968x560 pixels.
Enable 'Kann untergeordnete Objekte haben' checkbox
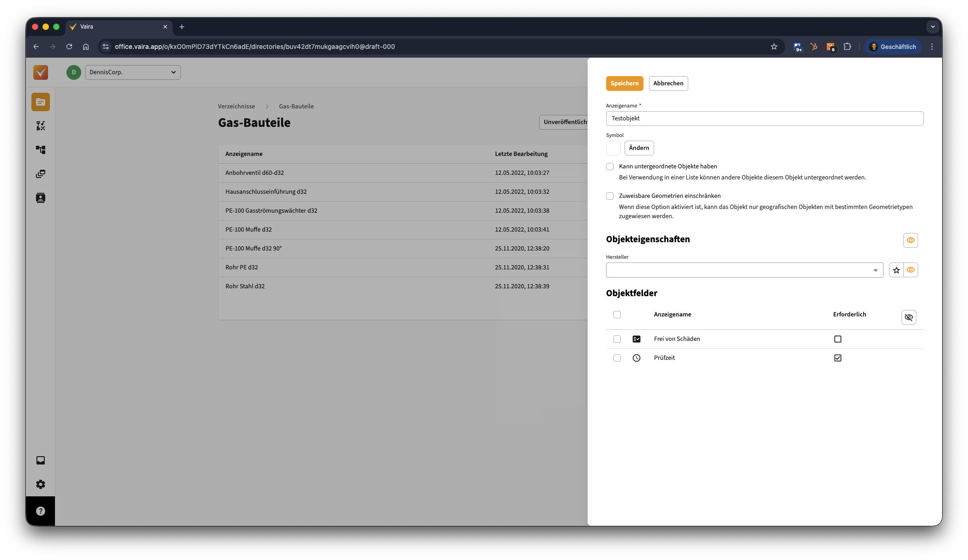point(610,167)
